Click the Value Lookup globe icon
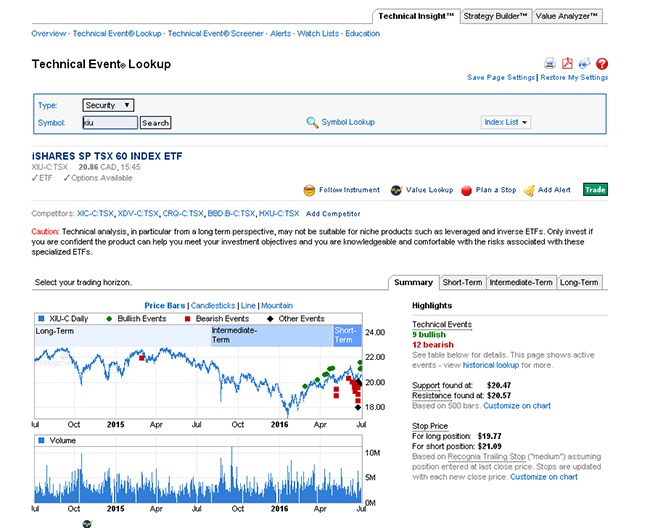This screenshot has width=650, height=528. pyautogui.click(x=396, y=190)
